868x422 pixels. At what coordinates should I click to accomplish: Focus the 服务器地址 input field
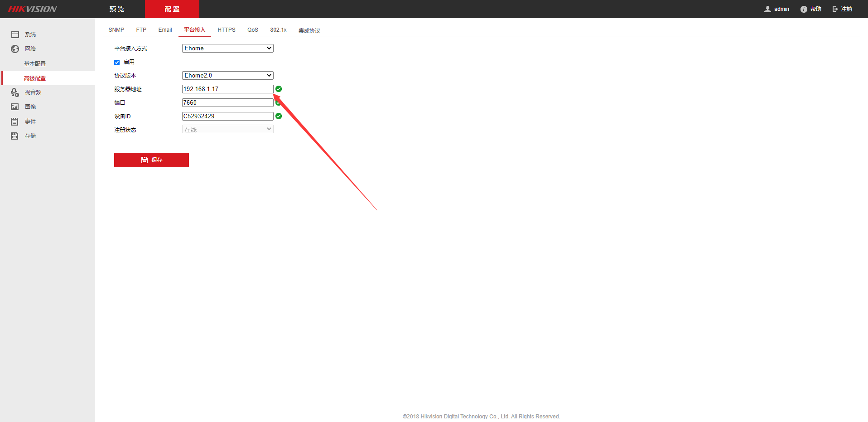[227, 89]
